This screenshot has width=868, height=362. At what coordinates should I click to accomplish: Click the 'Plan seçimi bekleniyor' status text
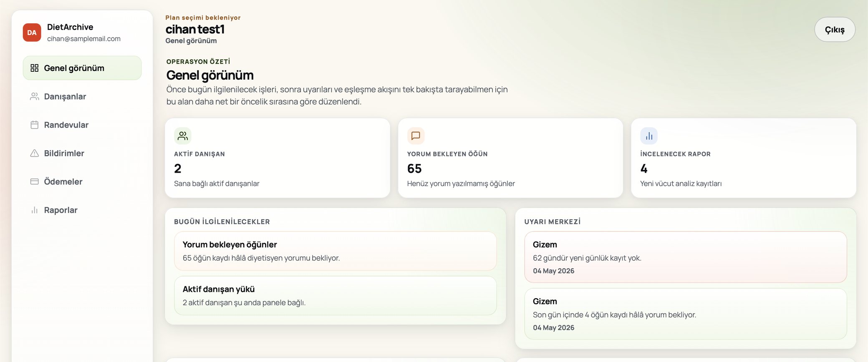pos(203,18)
